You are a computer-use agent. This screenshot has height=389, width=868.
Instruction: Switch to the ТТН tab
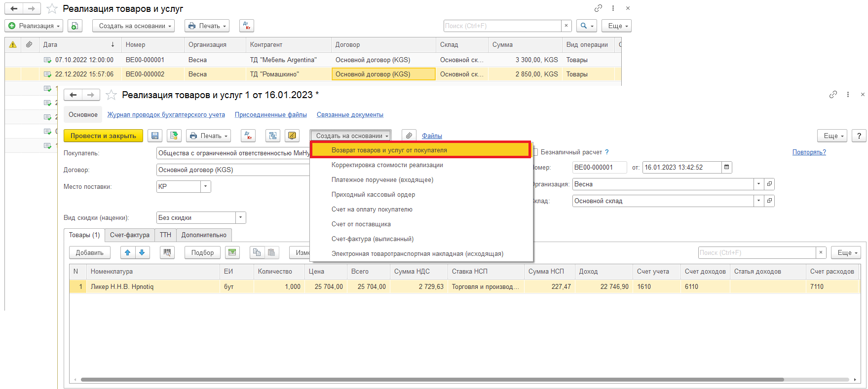[x=165, y=235]
